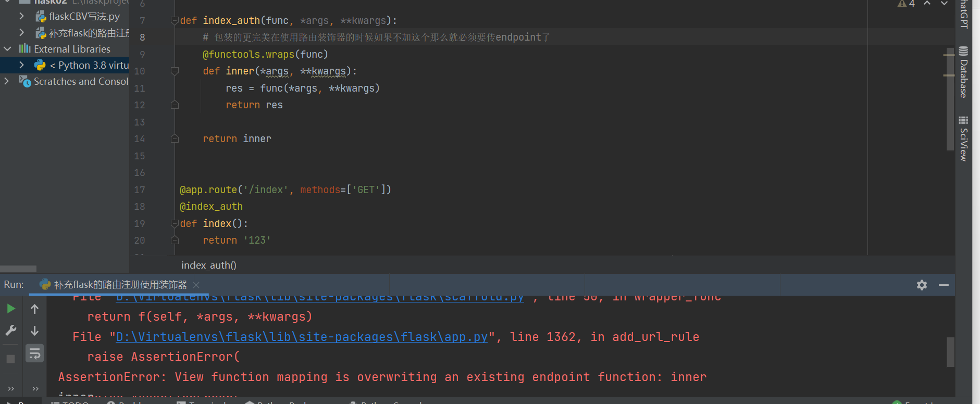This screenshot has height=404, width=980.
Task: Click Chinese comment on line 8
Action: (x=377, y=37)
